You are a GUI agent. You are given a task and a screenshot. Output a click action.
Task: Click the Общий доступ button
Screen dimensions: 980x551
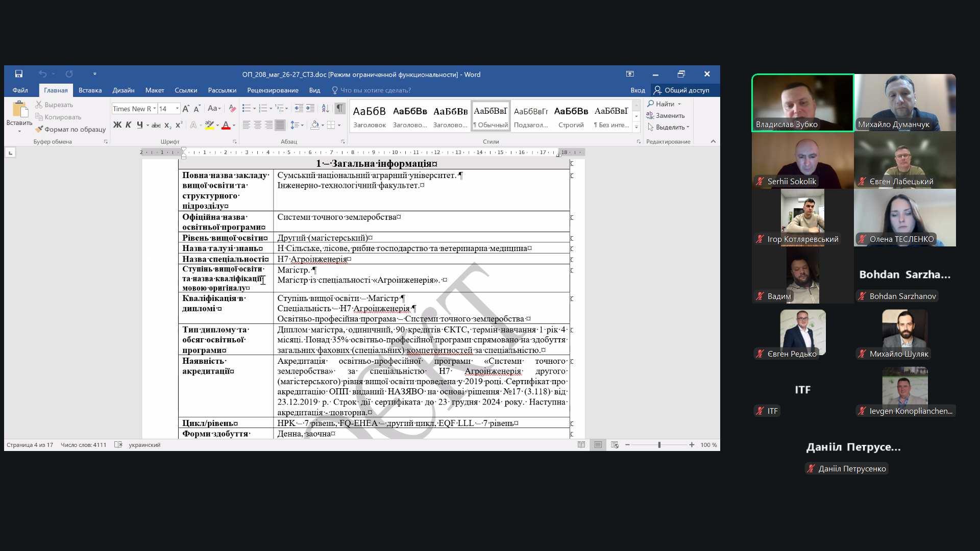681,90
